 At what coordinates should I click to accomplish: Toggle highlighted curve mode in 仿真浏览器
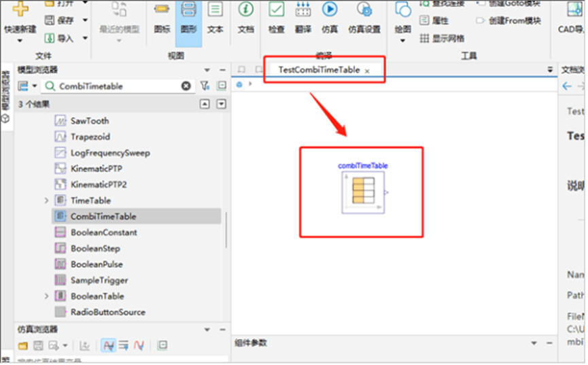click(109, 345)
